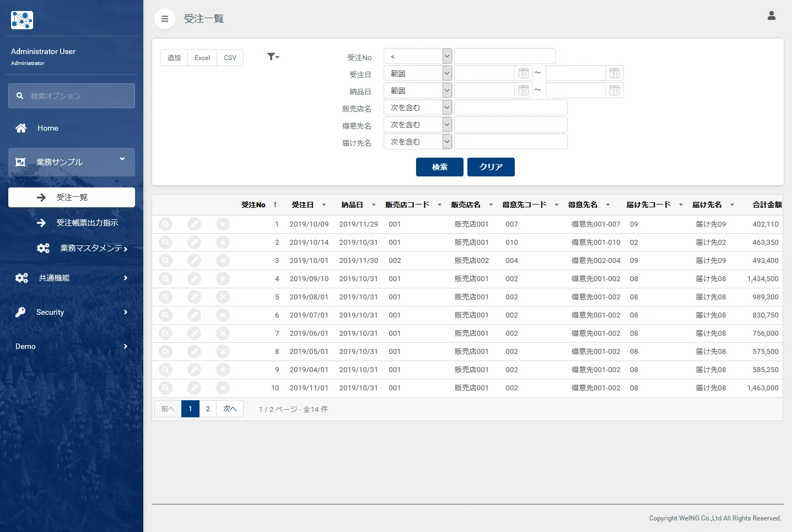Click the 検索 search button
Image resolution: width=792 pixels, height=532 pixels.
click(x=439, y=167)
